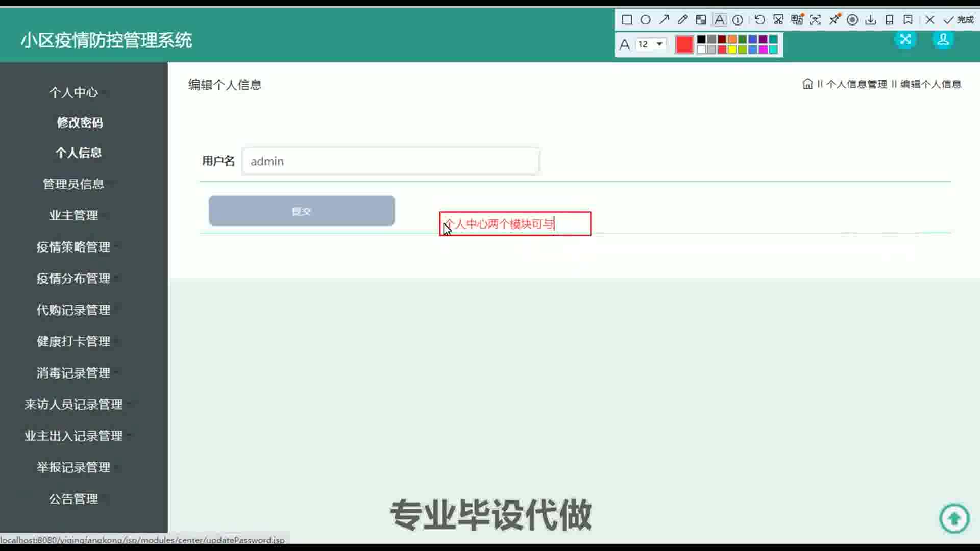Select the arrow annotation tool

click(664, 20)
